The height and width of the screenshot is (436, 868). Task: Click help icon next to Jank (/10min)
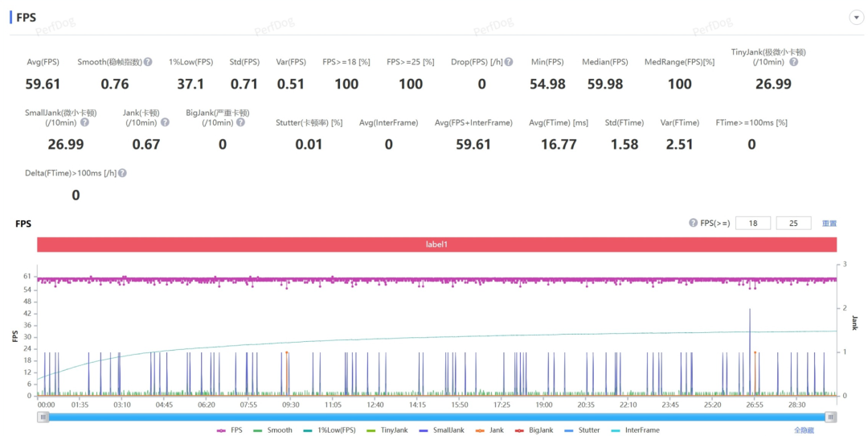pos(165,122)
